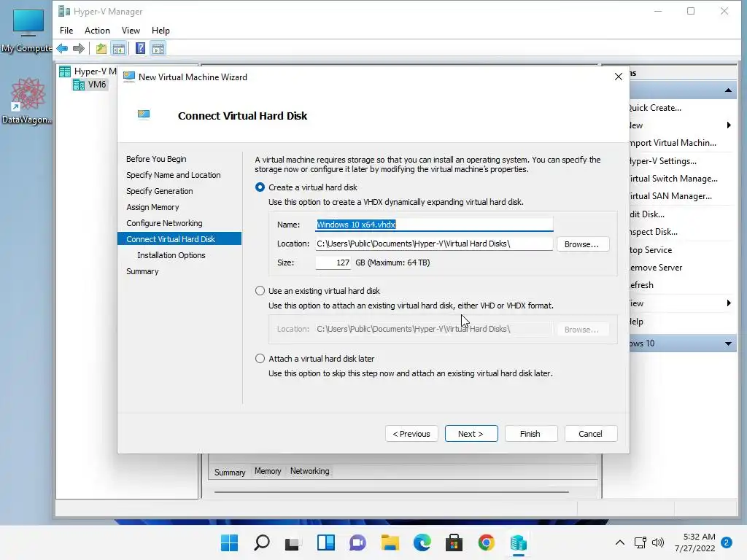Open the DataWagon desktop shortcut
Screen dimensions: 747x560
tap(27, 101)
